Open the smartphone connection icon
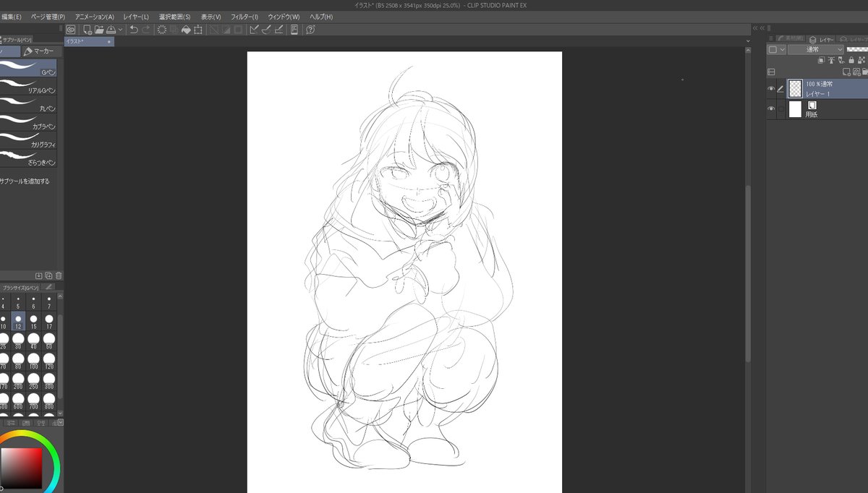Screen dimensions: 868x493 click(x=294, y=30)
